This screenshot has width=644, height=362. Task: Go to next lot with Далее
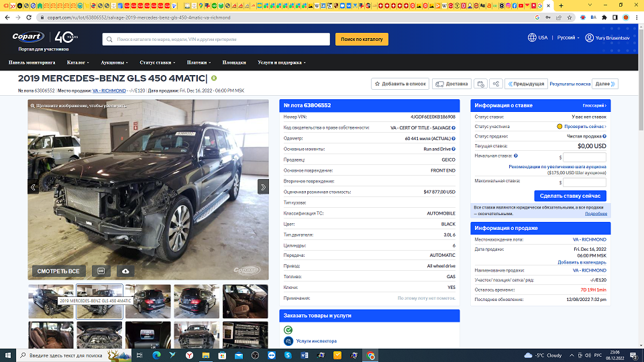tap(605, 84)
